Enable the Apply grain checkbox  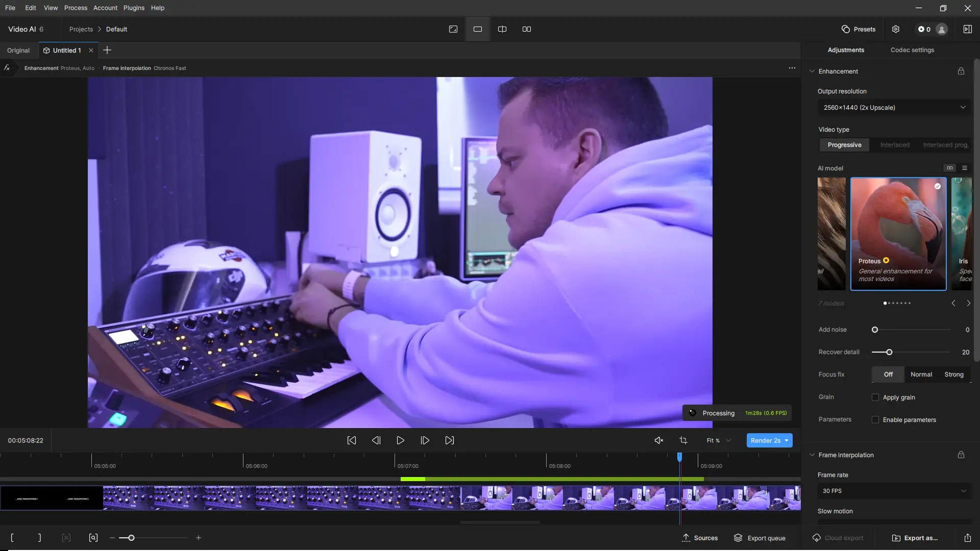(875, 397)
